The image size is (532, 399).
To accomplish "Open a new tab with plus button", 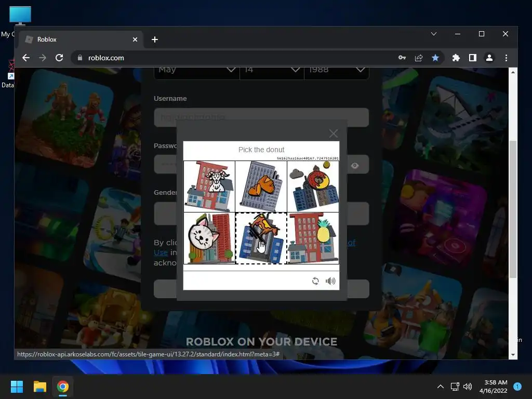I will pos(155,39).
